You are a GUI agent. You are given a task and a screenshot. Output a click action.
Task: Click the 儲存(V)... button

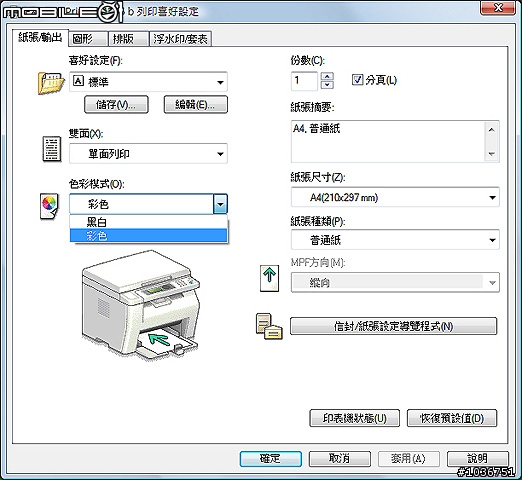point(116,105)
